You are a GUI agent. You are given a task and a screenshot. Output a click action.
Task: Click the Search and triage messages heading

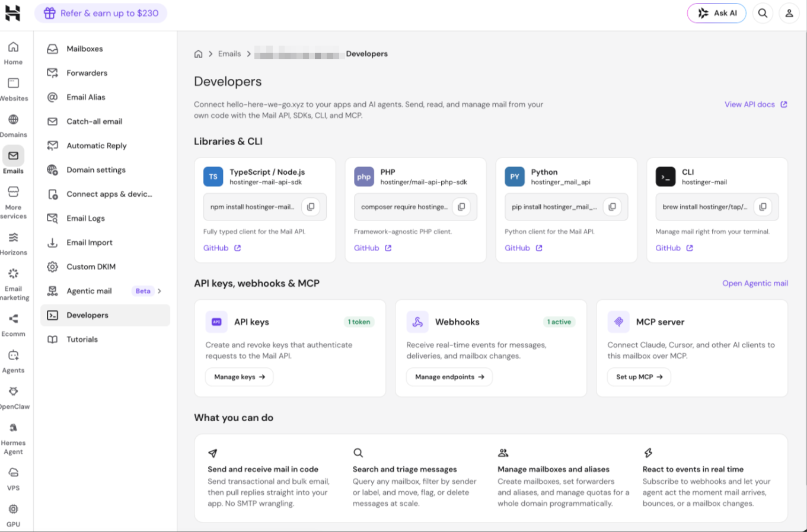(x=404, y=469)
